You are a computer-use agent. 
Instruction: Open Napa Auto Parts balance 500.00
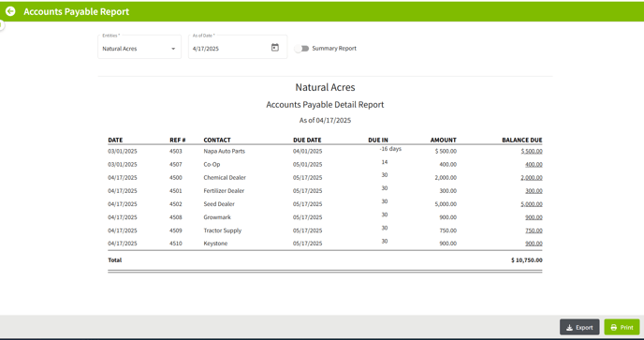(x=532, y=152)
